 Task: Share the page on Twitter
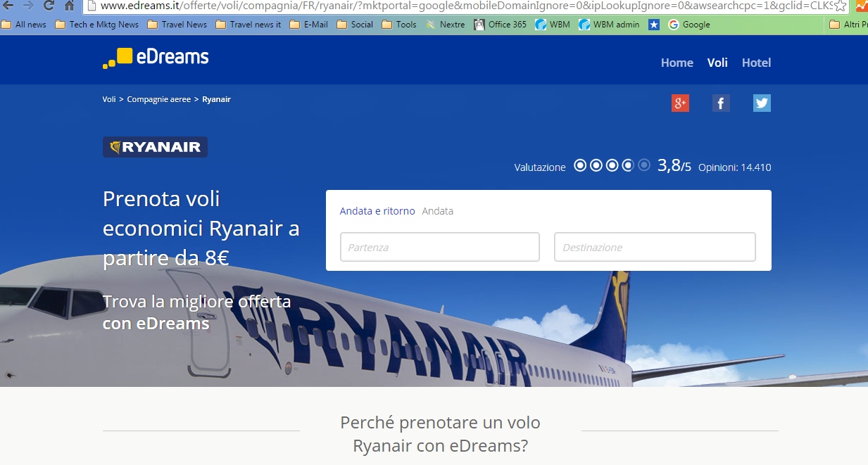[762, 103]
